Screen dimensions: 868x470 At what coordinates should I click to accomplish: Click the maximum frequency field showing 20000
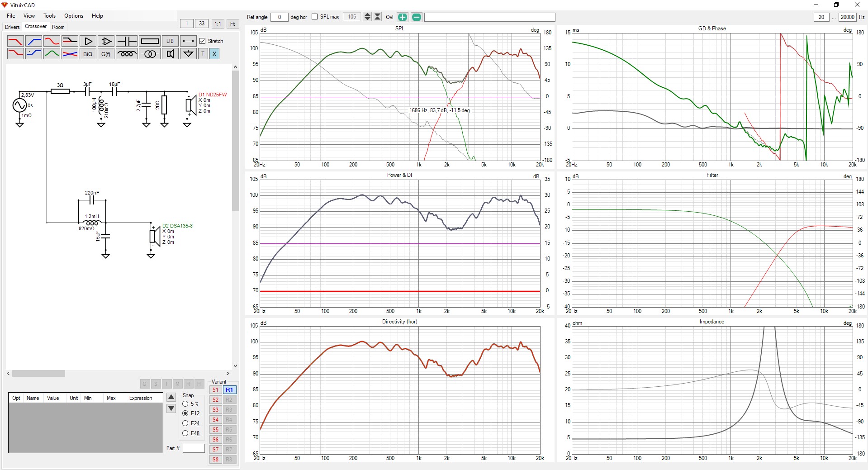pyautogui.click(x=847, y=17)
